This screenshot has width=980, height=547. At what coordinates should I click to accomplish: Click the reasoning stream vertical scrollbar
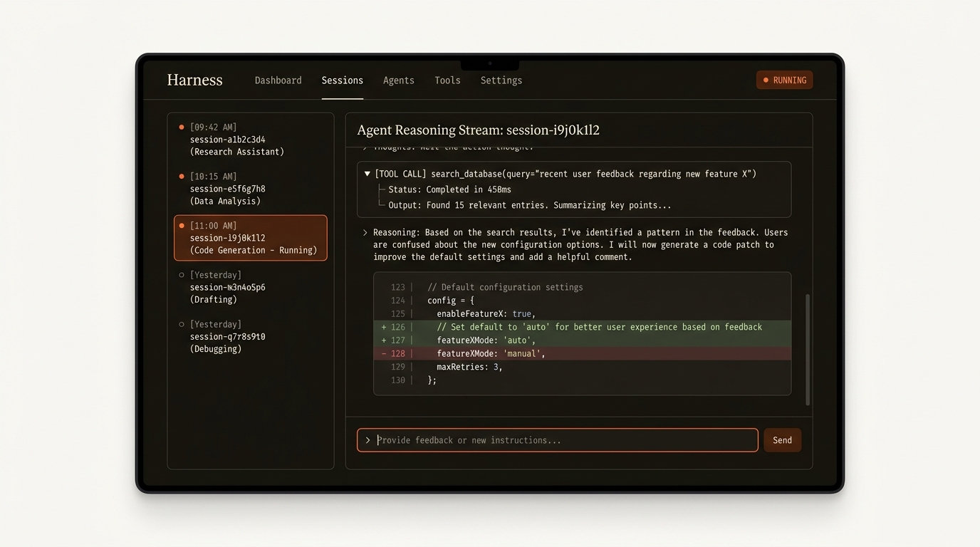point(807,349)
